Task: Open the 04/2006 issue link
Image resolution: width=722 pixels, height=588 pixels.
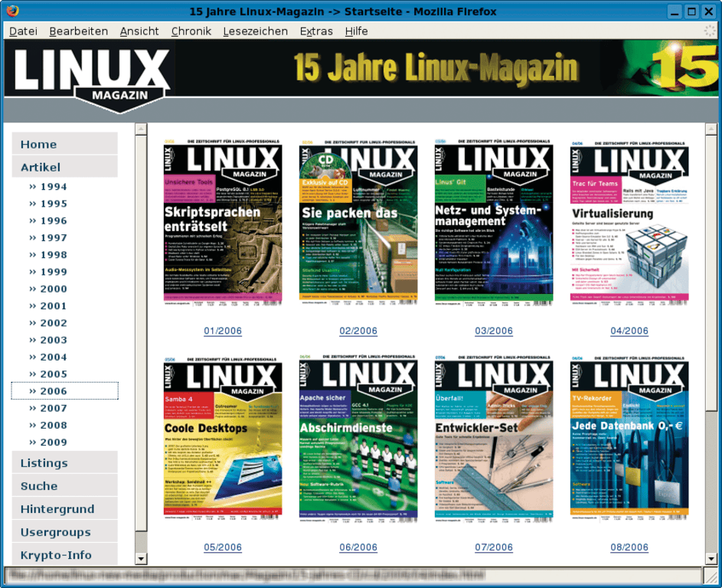Action: (629, 331)
